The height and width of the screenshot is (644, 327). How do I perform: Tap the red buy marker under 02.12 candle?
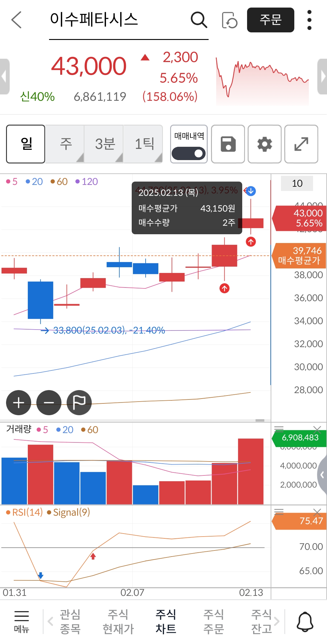click(x=224, y=288)
